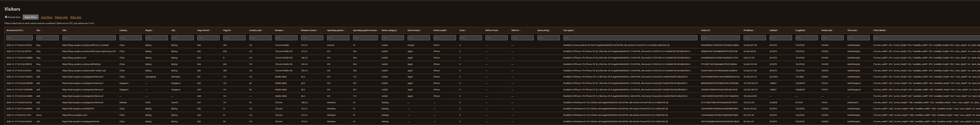980x125 pixels.
Task: Focus the Client details filter field
Action: coord(926,38)
